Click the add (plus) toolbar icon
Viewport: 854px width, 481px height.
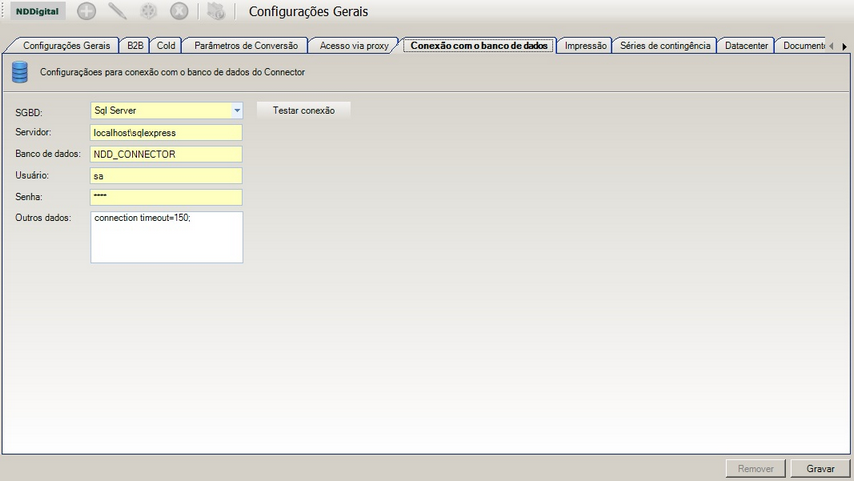86,11
